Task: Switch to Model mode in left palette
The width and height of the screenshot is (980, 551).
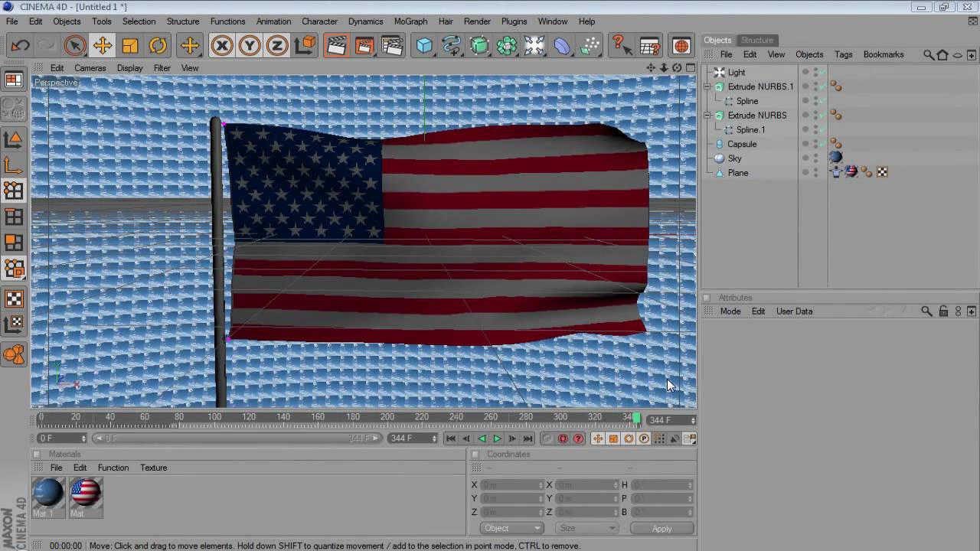Action: (14, 139)
